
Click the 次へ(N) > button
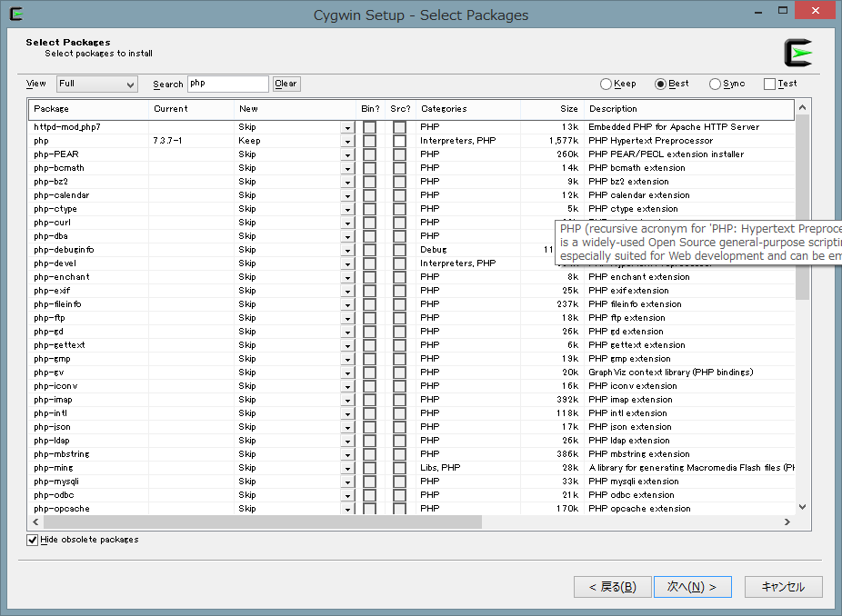(692, 587)
